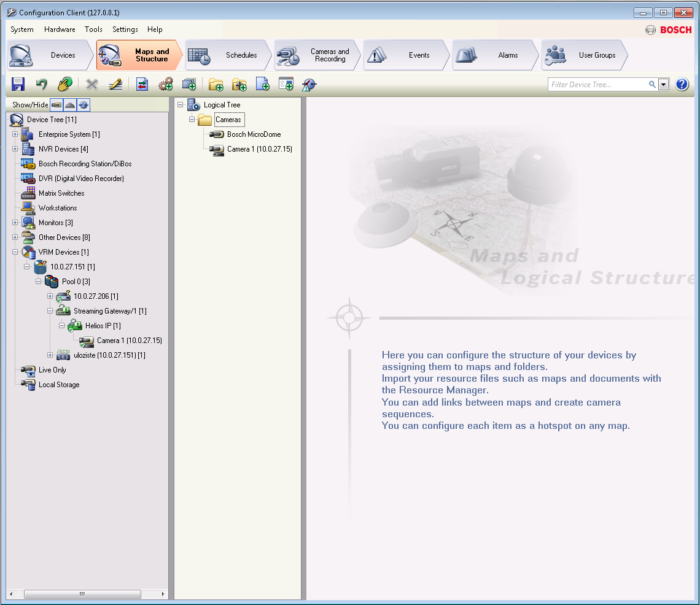Viewport: 700px width, 605px height.
Task: Click the Add Document icon
Action: pyautogui.click(x=263, y=85)
